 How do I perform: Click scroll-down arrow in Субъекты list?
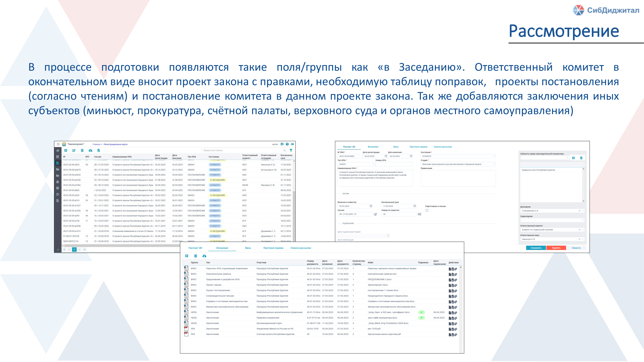click(583, 201)
